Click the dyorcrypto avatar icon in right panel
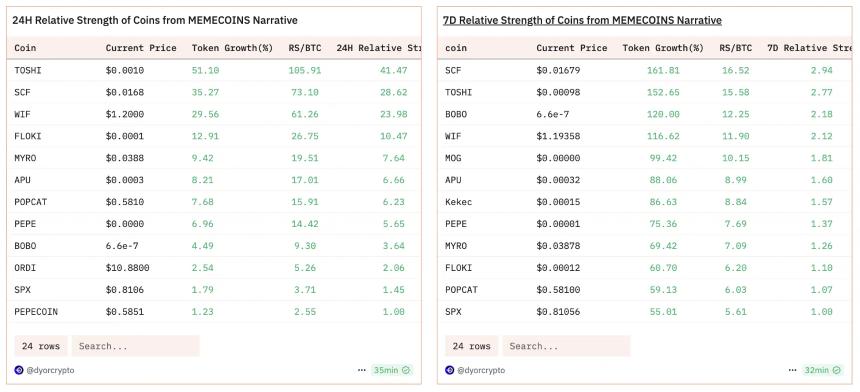Screen dimensions: 860x392 click(x=449, y=370)
